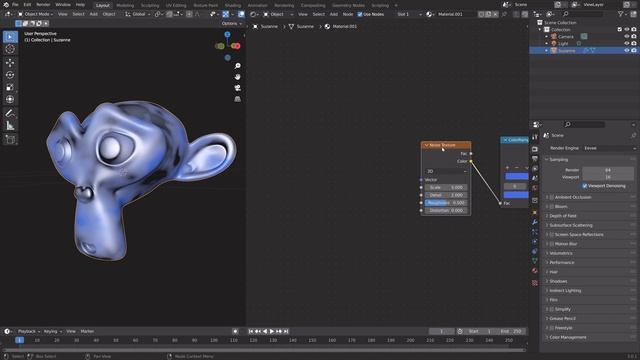Viewport: 640px width, 360px height.
Task: Click the outliner filter funnel icon
Action: coord(620,14)
